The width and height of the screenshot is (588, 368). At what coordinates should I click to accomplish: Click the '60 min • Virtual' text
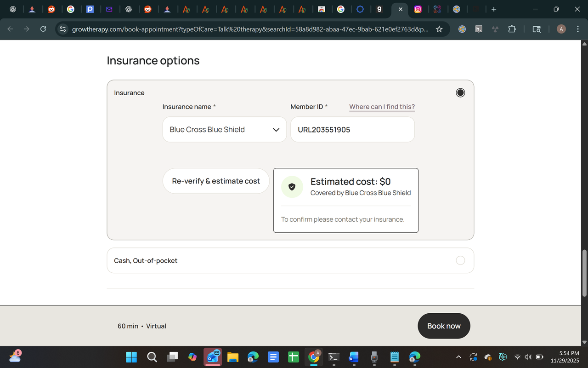pos(142,326)
